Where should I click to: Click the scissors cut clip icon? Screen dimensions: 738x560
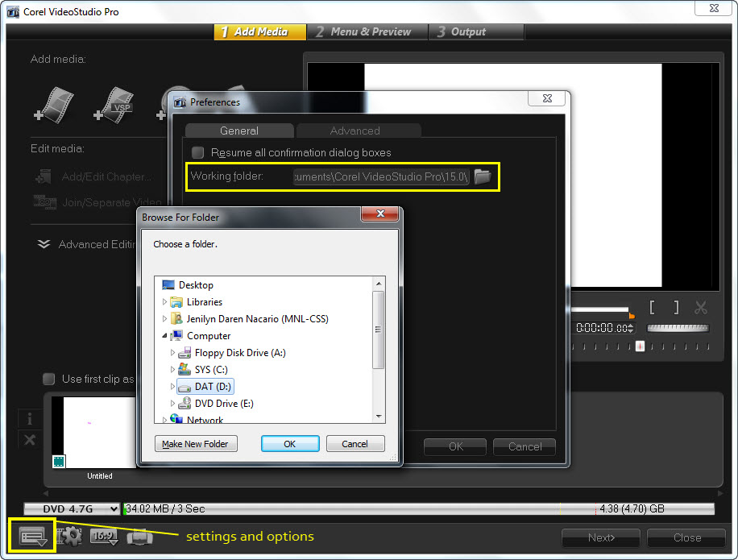point(701,308)
